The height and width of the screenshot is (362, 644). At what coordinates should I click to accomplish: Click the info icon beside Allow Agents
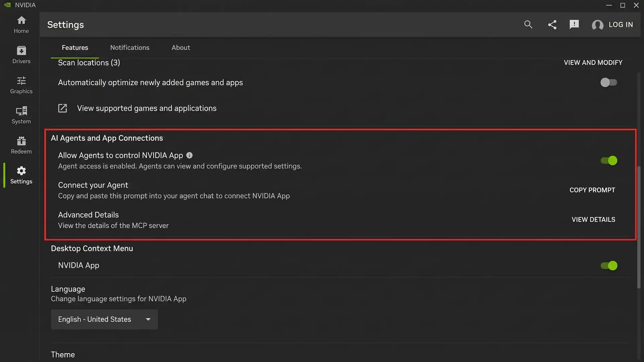[x=190, y=156]
